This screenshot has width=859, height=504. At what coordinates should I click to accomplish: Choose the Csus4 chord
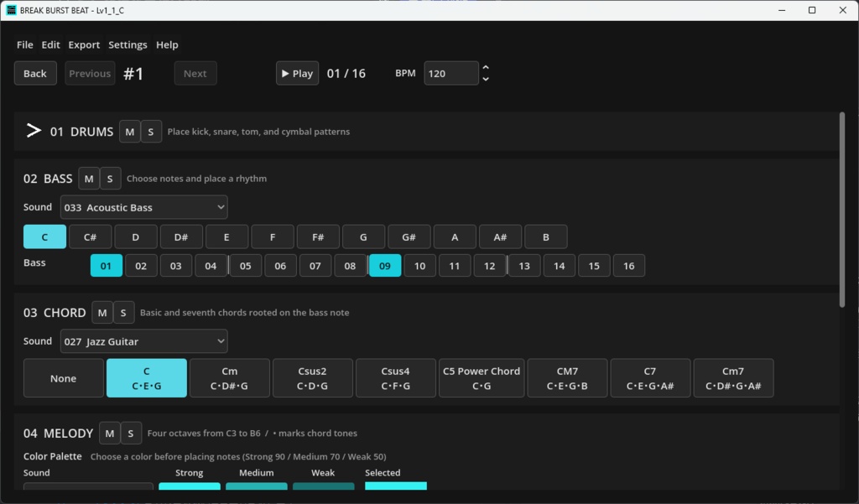[396, 378]
